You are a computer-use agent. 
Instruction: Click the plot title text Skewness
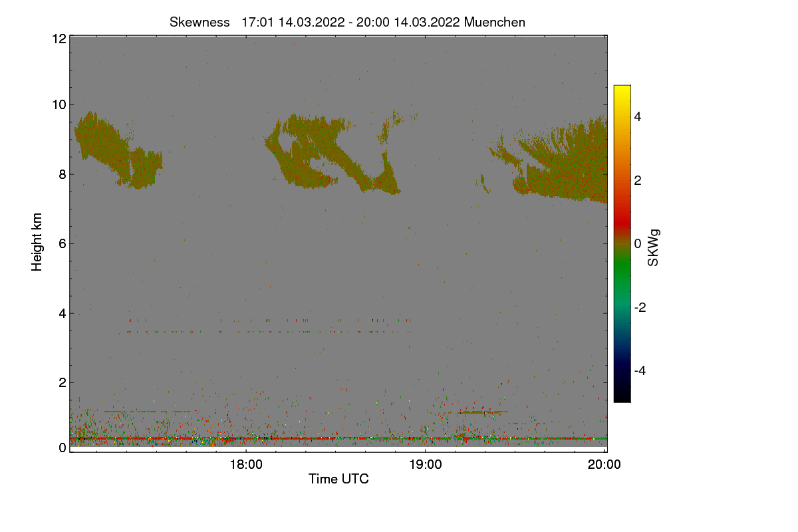(x=199, y=22)
